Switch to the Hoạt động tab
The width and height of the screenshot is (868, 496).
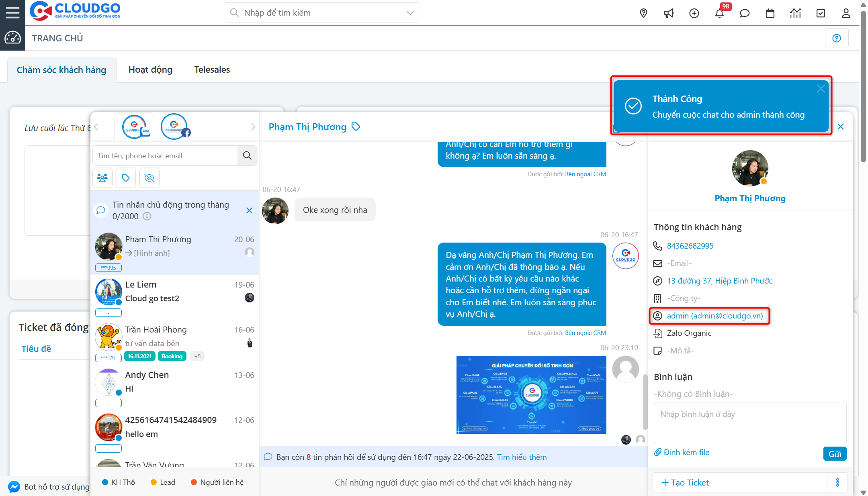(150, 69)
